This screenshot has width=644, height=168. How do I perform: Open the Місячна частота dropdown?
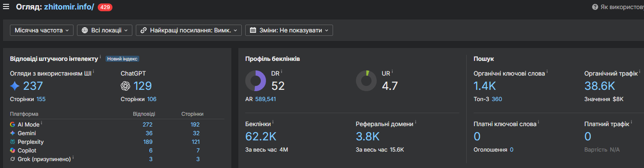[42, 30]
